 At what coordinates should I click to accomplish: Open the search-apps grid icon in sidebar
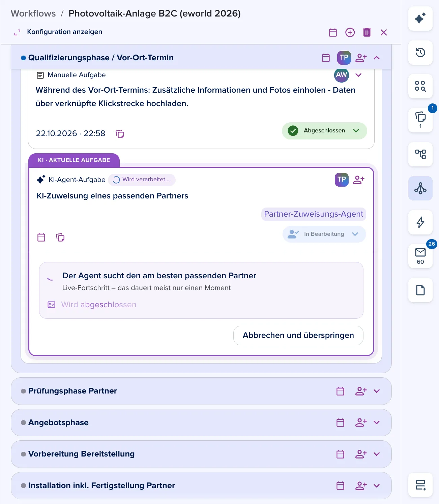[x=420, y=86]
